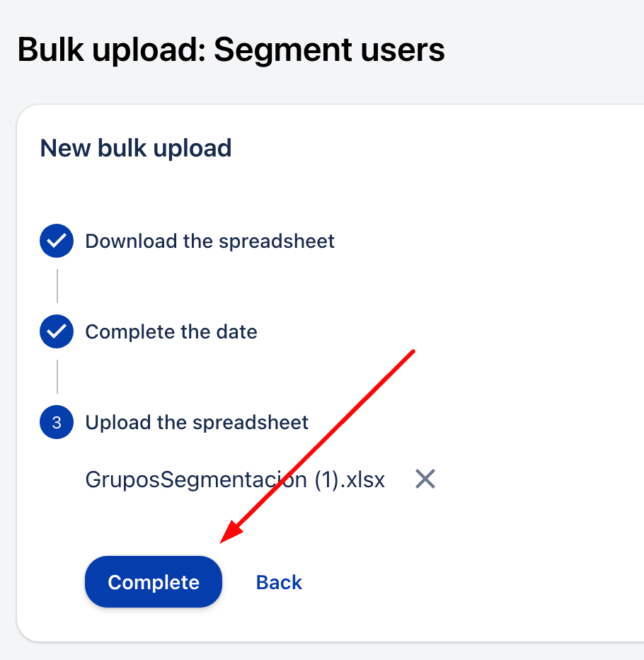Click the tail end of the red arrow
Screen dimensions: 644x660
point(413,351)
